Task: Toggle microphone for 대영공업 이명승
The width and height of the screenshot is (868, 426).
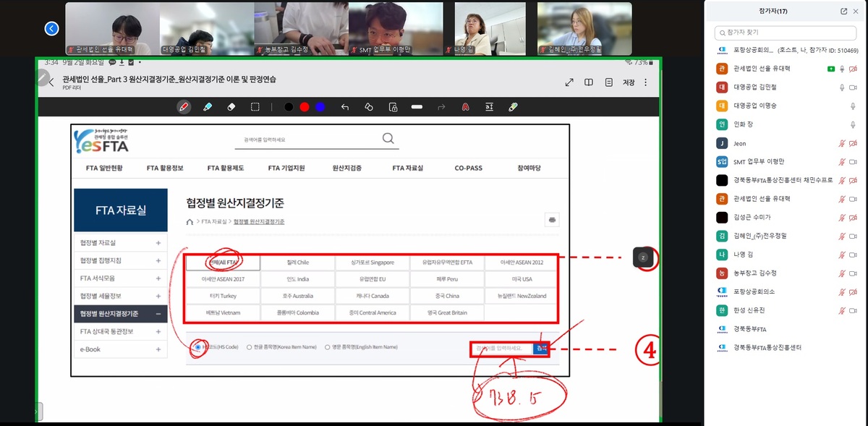Action: (854, 106)
